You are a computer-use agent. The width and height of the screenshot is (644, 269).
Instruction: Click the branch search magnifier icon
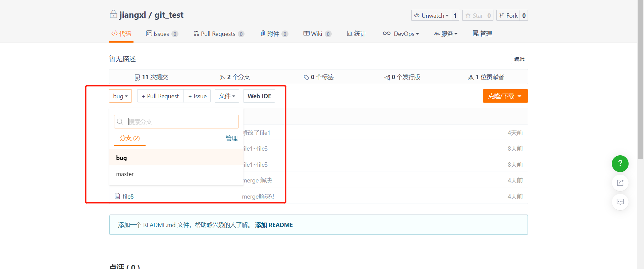(120, 121)
